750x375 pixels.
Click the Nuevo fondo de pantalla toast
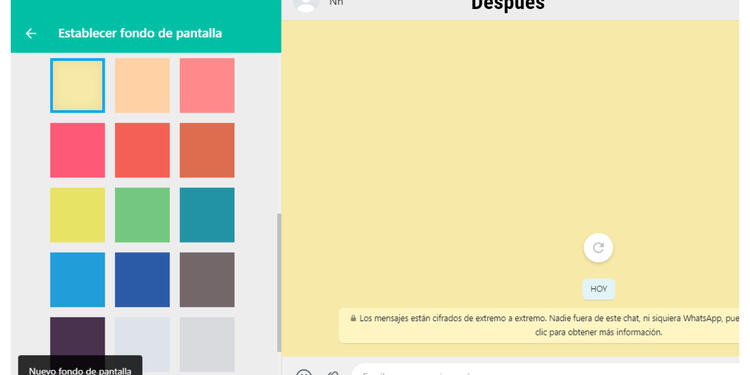click(x=80, y=365)
